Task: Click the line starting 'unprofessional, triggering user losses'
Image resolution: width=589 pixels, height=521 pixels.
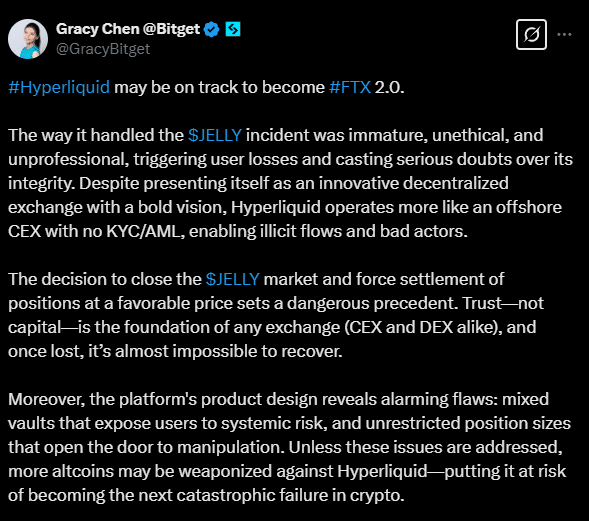Action: [x=290, y=159]
